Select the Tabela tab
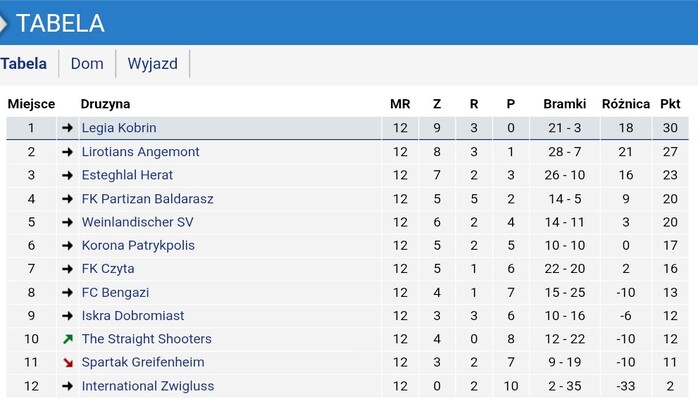698x401 pixels. pos(24,64)
